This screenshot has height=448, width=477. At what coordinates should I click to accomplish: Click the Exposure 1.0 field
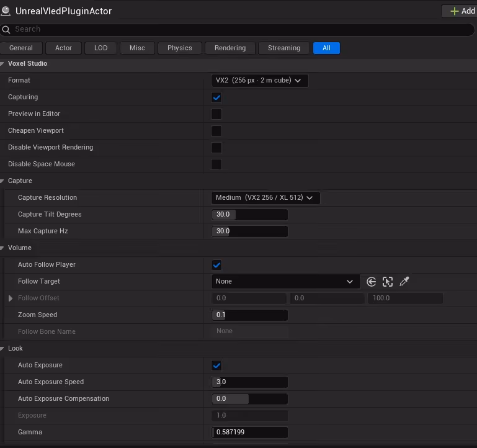(249, 416)
